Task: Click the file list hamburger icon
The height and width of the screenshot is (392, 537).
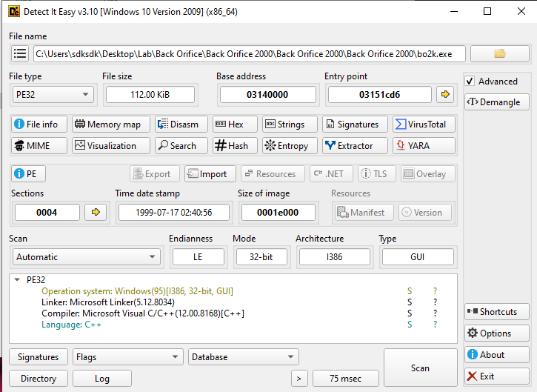Action: 20,53
